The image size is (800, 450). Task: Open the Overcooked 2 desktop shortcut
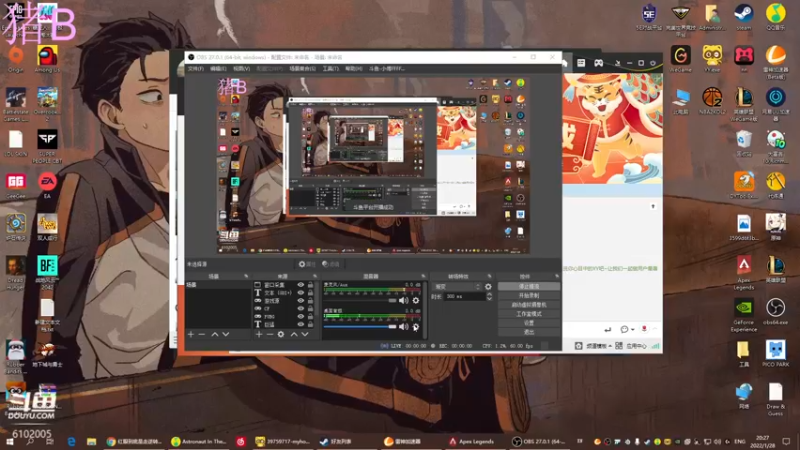(x=47, y=105)
